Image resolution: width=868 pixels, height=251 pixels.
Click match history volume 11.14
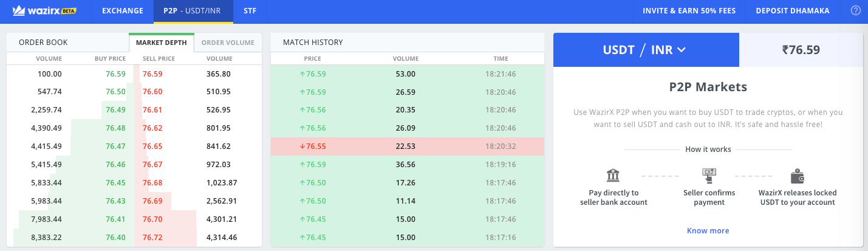[x=405, y=201]
